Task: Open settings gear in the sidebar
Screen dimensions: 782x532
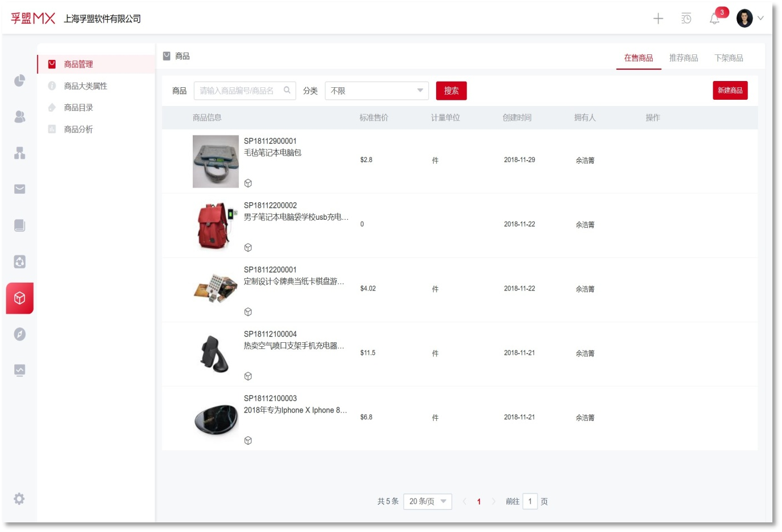Action: [19, 499]
